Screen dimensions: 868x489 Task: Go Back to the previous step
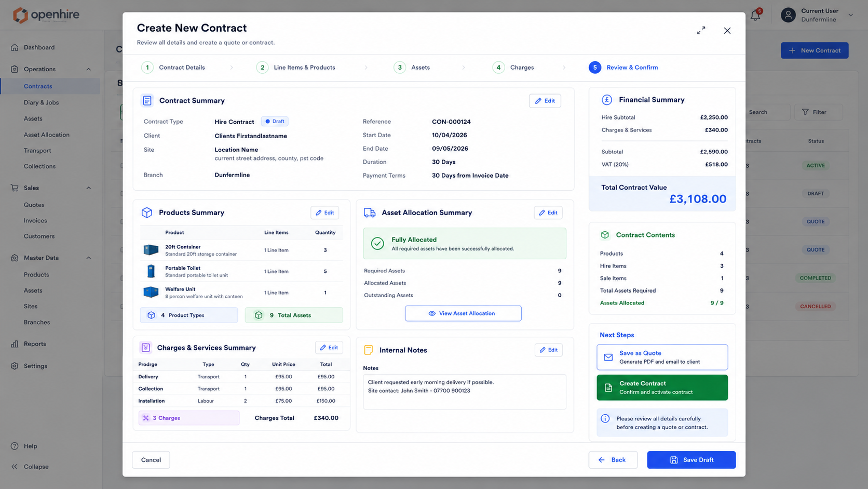coord(613,460)
